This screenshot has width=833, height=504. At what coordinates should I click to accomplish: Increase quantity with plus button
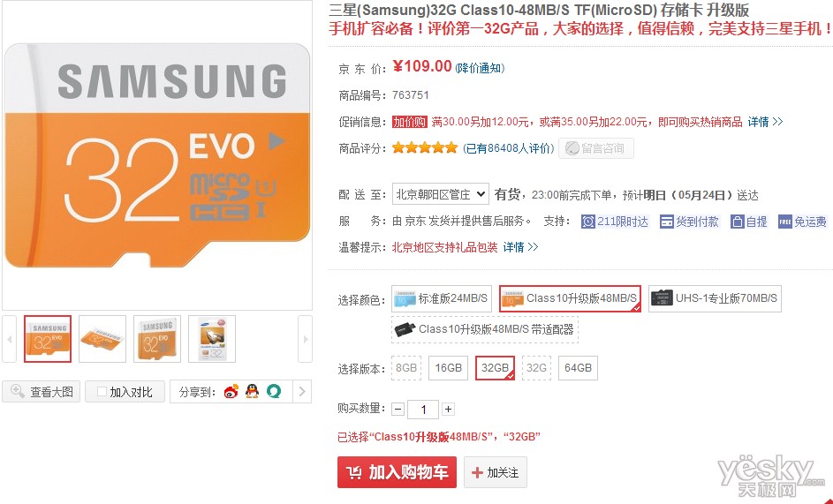click(x=449, y=409)
